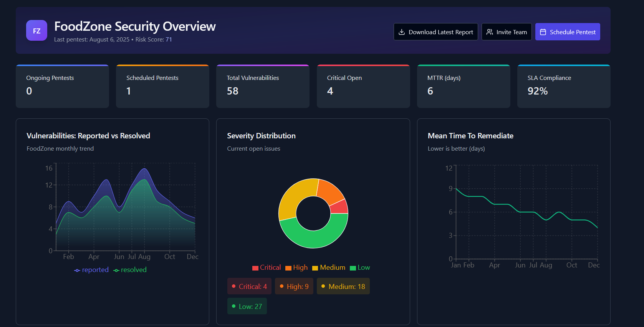Click the reported series legend marker
This screenshot has width=644, height=327.
[77, 271]
